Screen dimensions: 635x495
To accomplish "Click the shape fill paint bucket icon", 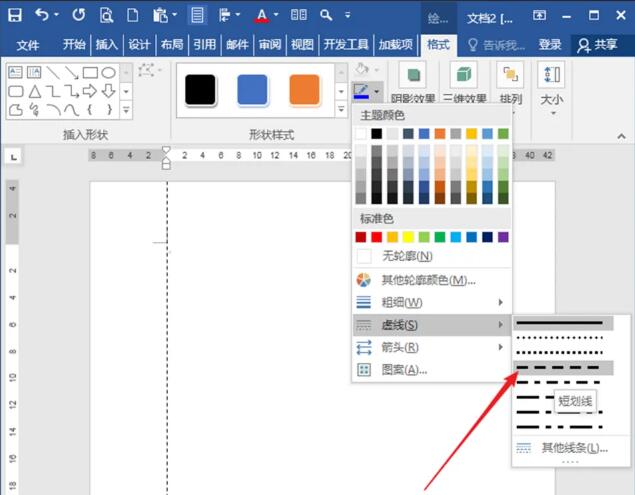I will pyautogui.click(x=362, y=69).
